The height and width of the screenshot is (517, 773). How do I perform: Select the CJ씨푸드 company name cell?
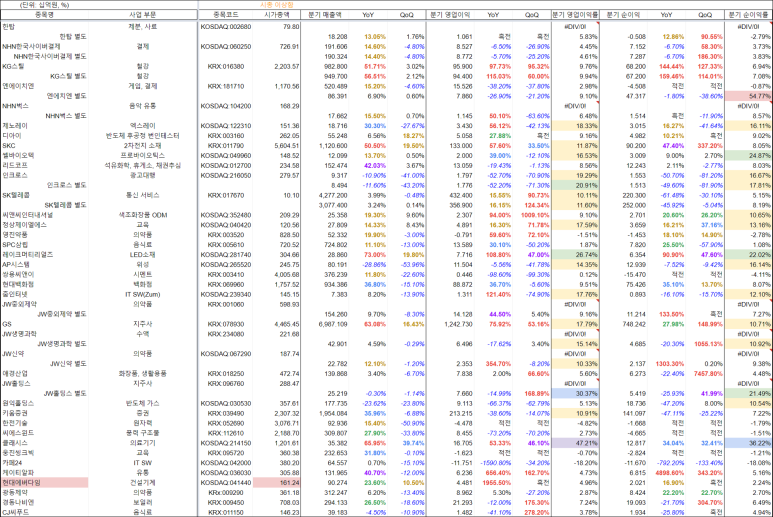15,512
